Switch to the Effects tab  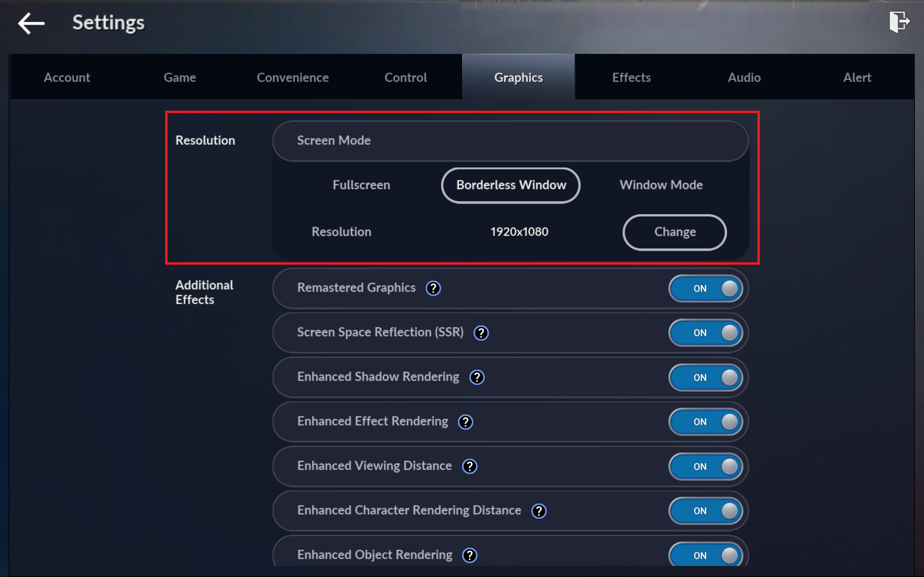point(631,77)
